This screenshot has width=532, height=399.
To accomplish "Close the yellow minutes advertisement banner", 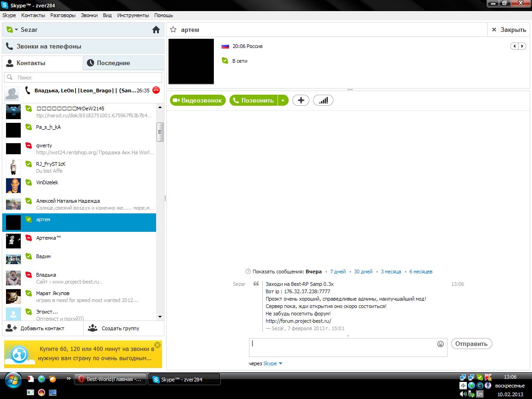I will tap(157, 345).
